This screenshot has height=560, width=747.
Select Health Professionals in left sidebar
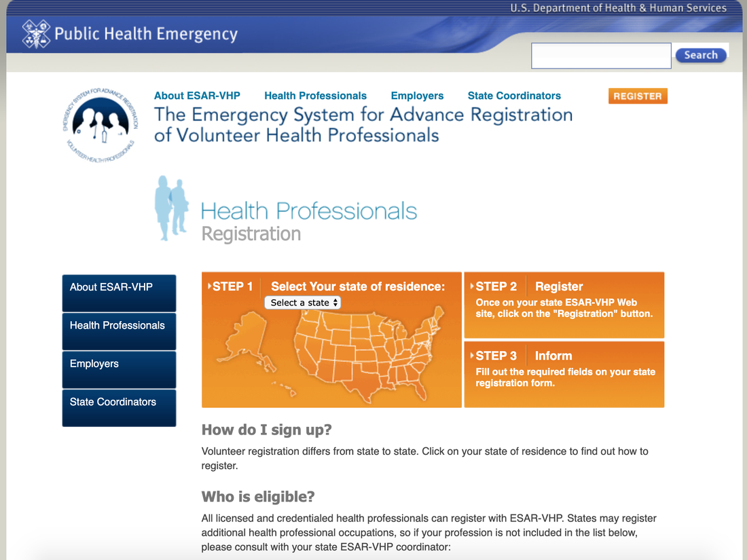119,331
